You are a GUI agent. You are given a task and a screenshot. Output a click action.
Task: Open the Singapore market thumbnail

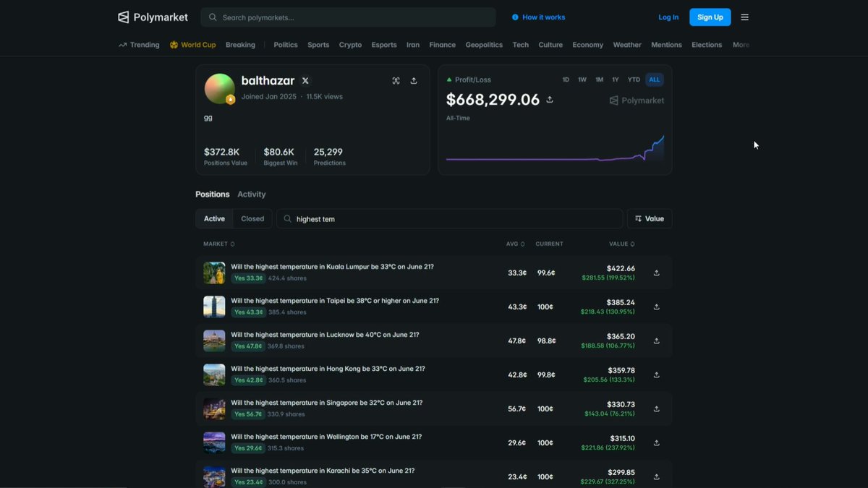(214, 409)
